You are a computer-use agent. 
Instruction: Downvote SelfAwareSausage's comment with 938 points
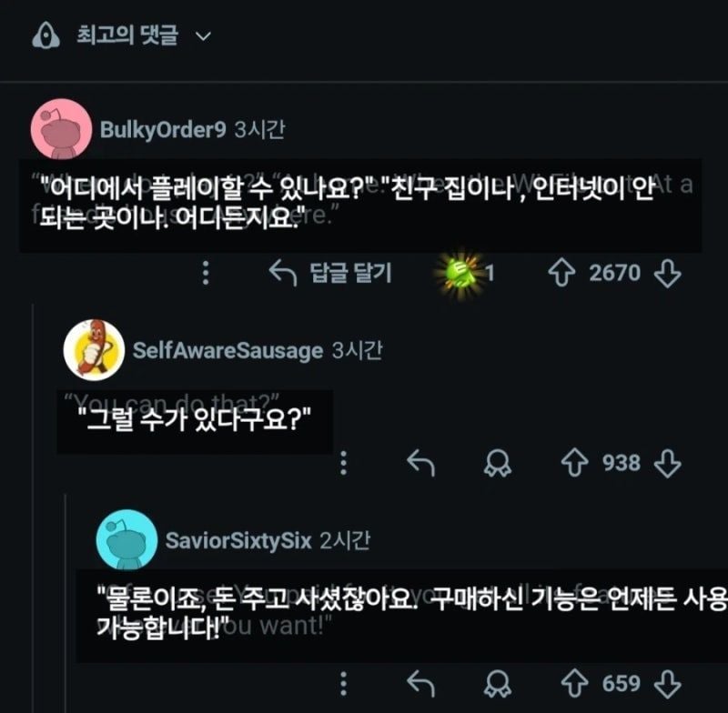point(667,463)
